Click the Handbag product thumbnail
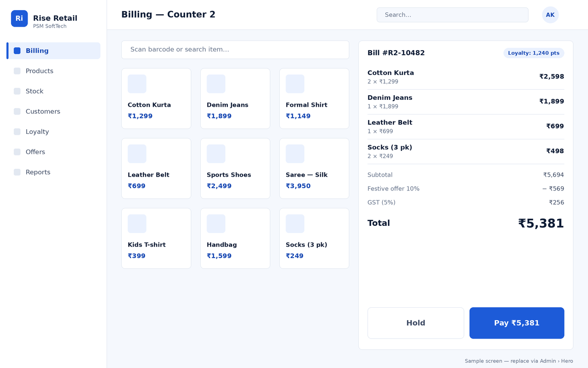Image resolution: width=588 pixels, height=368 pixels. (216, 224)
